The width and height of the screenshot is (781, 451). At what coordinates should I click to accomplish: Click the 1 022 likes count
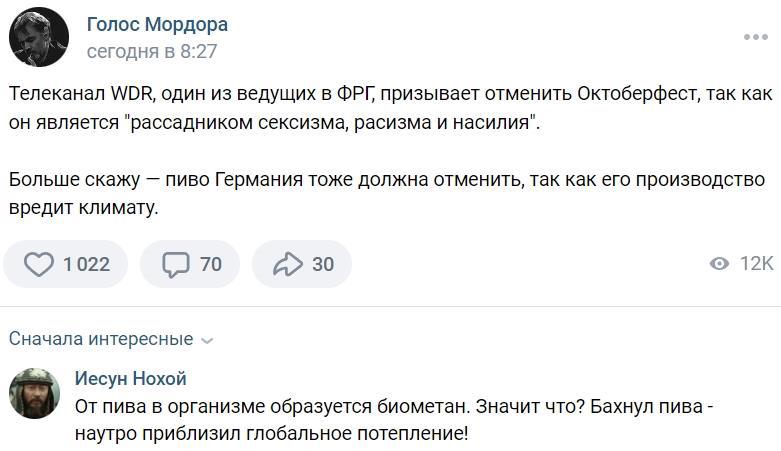coord(86,264)
